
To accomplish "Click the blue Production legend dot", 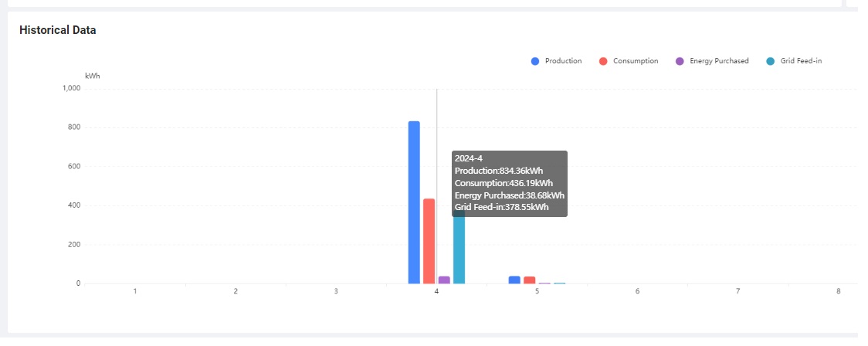I will coord(535,61).
